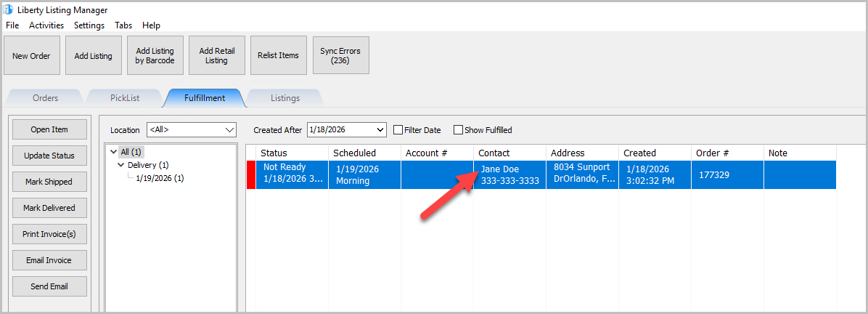Click the Open Item button
868x314 pixels.
[49, 129]
